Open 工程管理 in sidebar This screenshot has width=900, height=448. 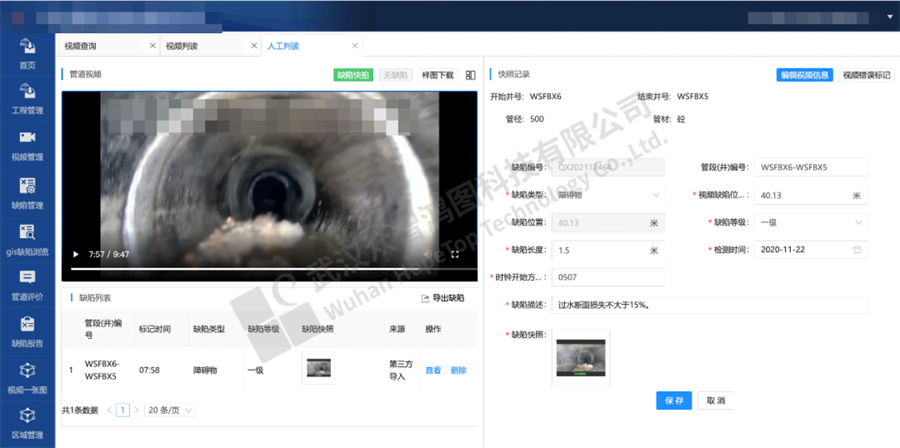[x=28, y=98]
